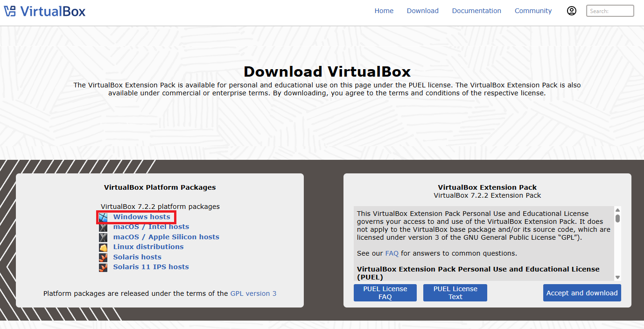Screen dimensions: 644x329
Task: Open the Home navigation menu item
Action: pos(384,11)
